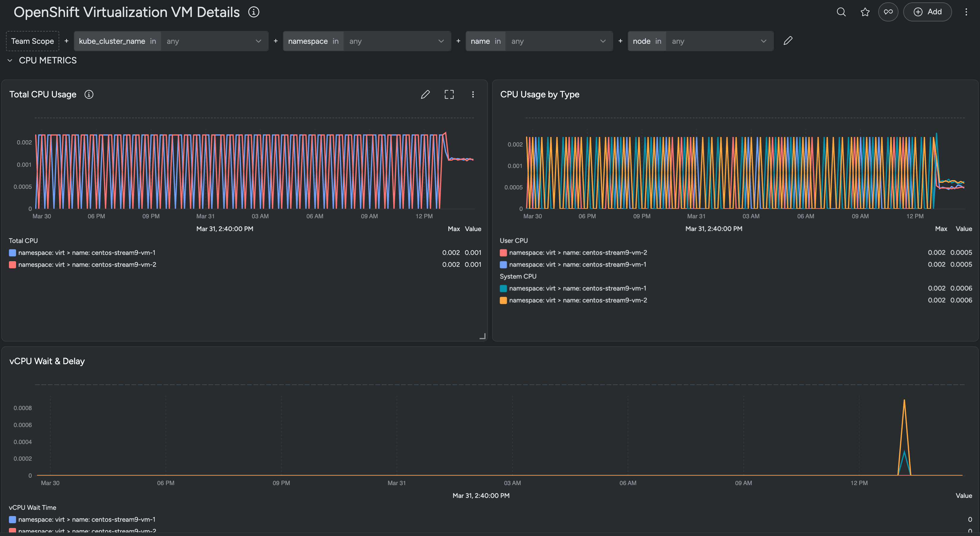
Task: Click the CPU Usage by Type title
Action: tap(539, 94)
